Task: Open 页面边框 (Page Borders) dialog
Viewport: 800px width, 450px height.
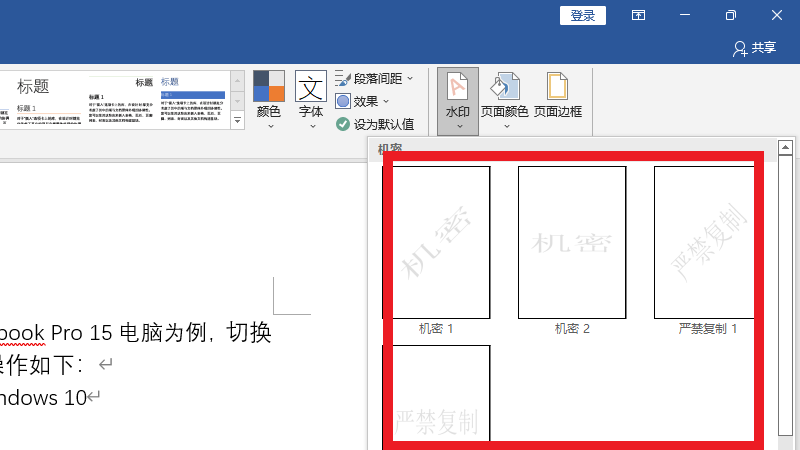Action: point(557,88)
